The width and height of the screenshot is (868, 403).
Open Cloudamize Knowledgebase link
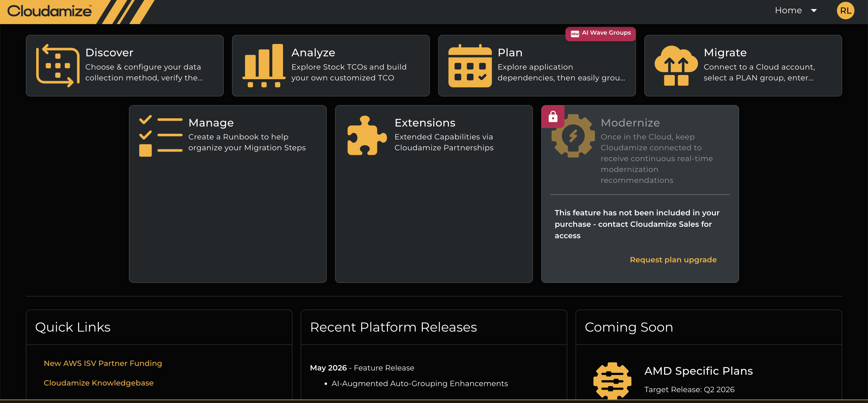click(x=98, y=383)
